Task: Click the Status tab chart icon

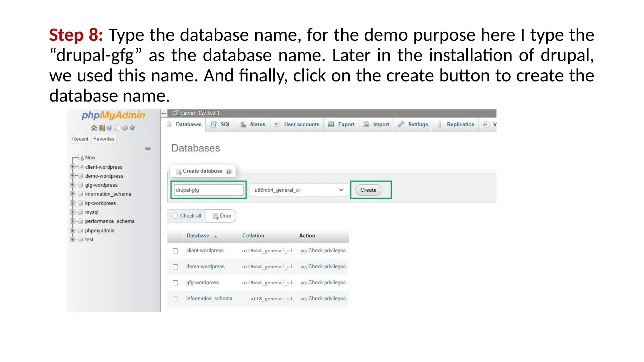Action: pyautogui.click(x=243, y=124)
